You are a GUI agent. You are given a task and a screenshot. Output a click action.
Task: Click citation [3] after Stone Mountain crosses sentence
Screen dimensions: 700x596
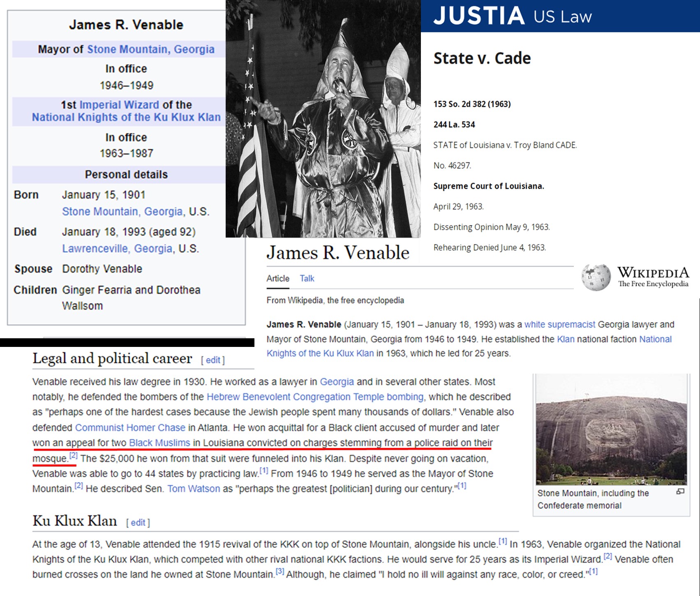280,571
